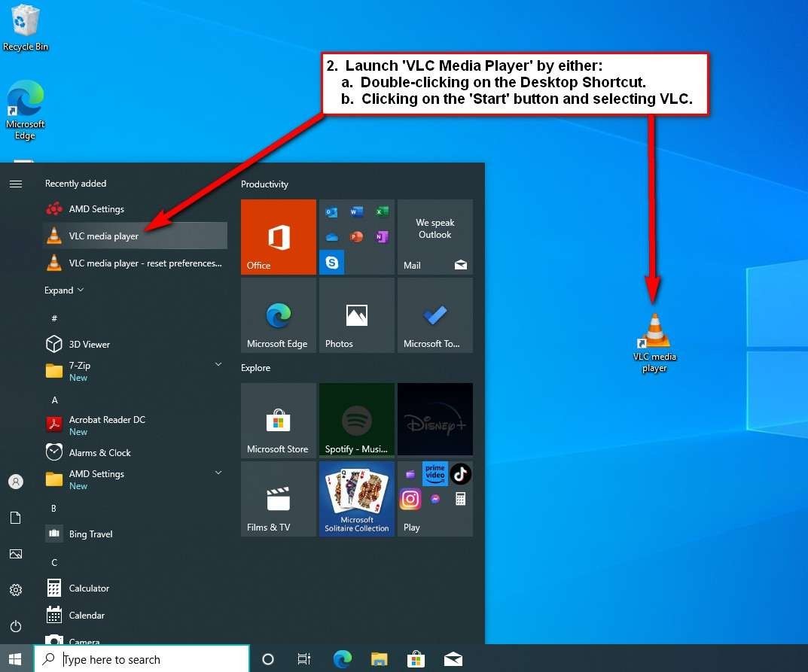
Task: Open Bing Travel app
Action: click(135, 534)
